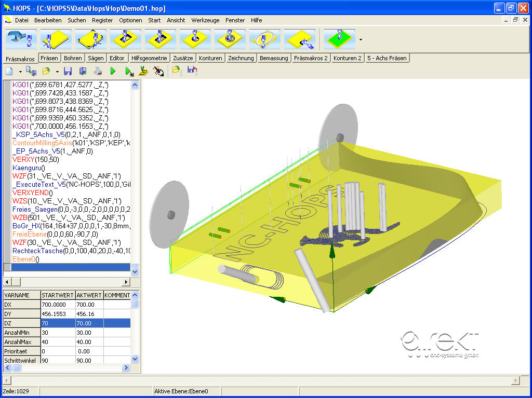Open the new file dropdown arrow
This screenshot has width=532, height=398.
click(x=20, y=72)
